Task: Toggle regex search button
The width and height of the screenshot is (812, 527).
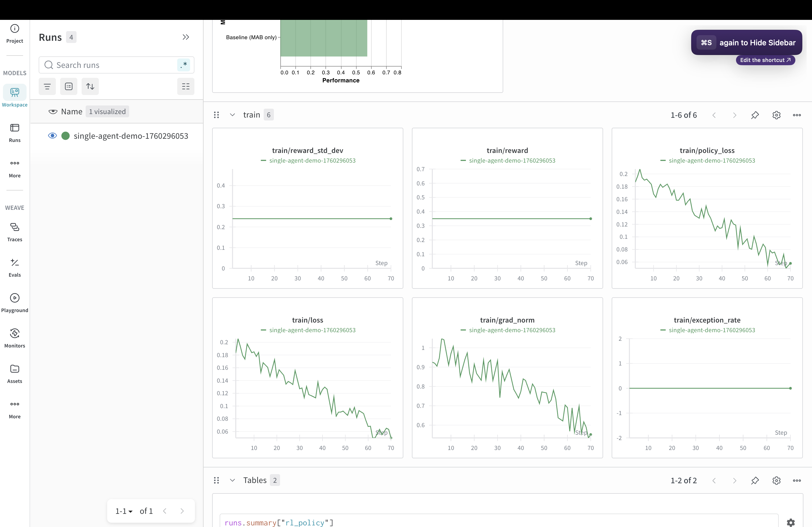Action: click(x=184, y=65)
